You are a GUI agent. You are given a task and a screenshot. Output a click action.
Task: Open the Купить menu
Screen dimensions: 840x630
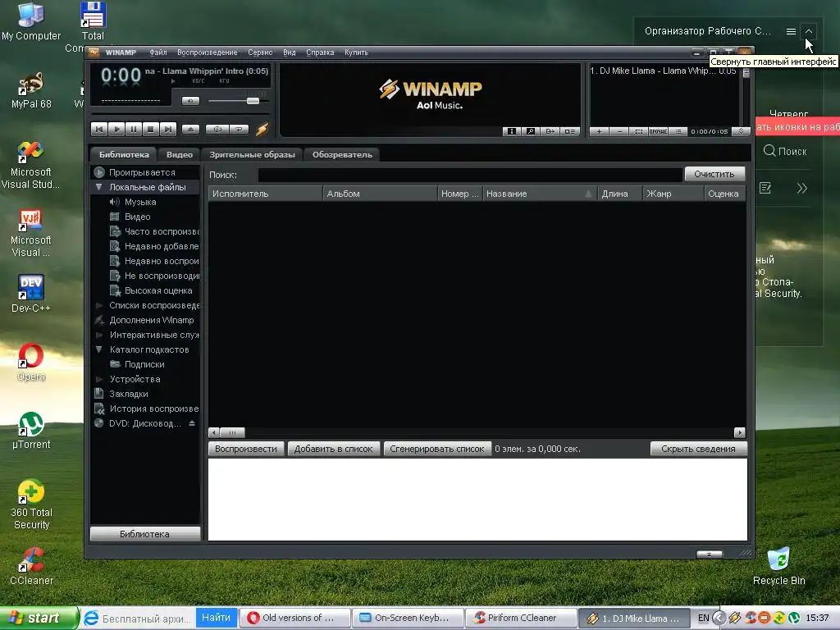pyautogui.click(x=356, y=52)
